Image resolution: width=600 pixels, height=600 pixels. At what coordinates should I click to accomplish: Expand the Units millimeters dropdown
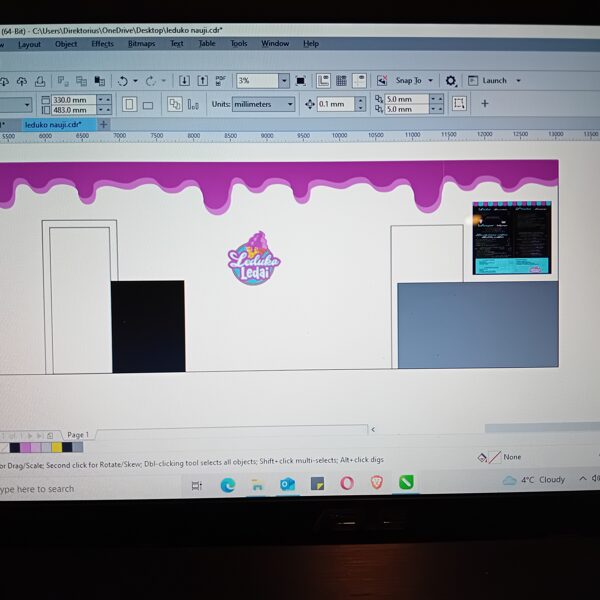290,104
